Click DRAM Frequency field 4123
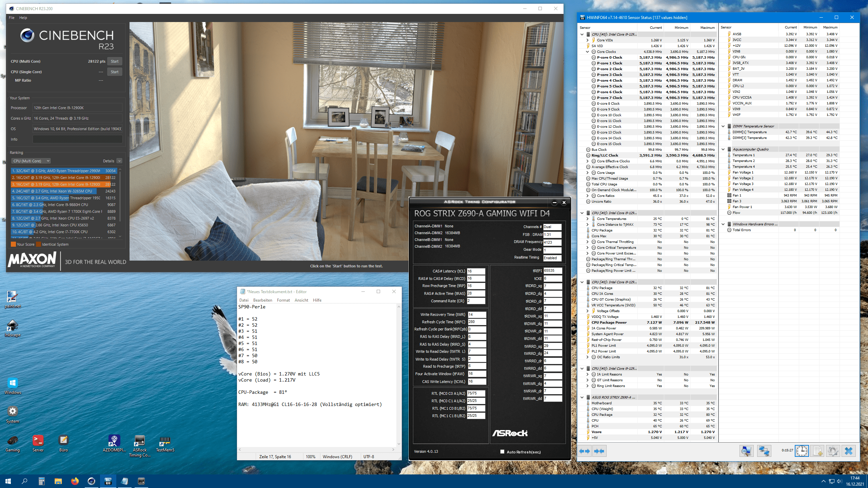Image resolution: width=868 pixels, height=488 pixels. (x=552, y=242)
